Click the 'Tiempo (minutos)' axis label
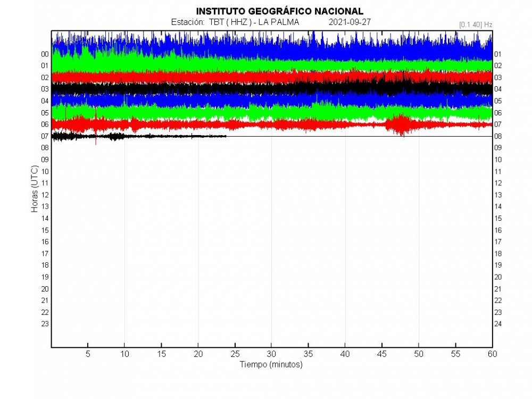This screenshot has width=532, height=399. [271, 364]
